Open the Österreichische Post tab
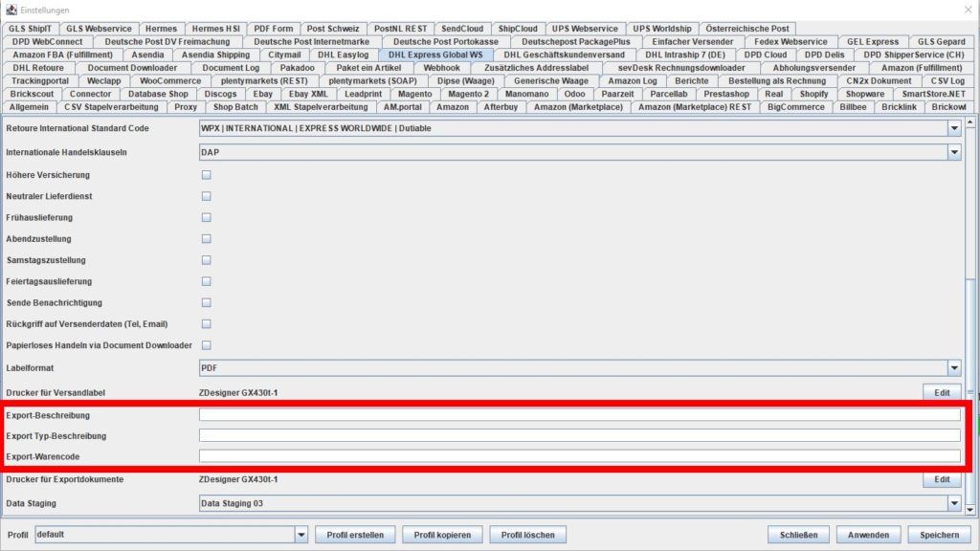 (x=746, y=28)
